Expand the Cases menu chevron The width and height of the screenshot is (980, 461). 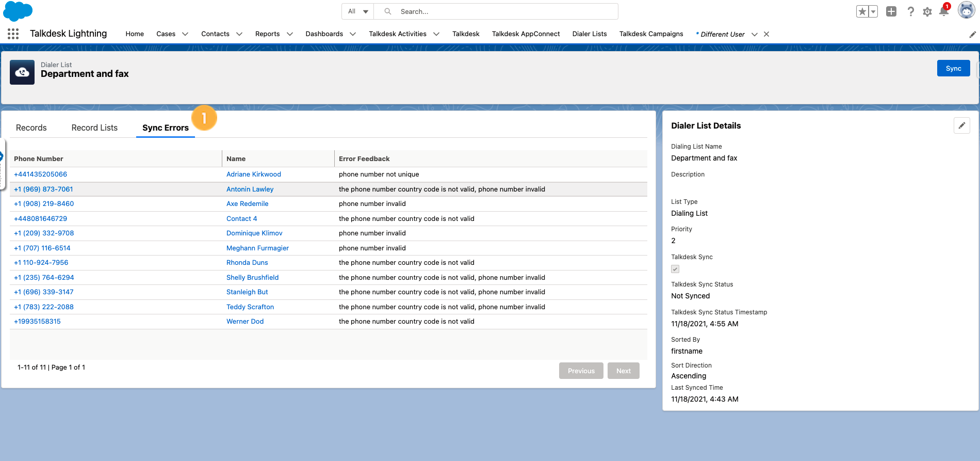pos(185,34)
